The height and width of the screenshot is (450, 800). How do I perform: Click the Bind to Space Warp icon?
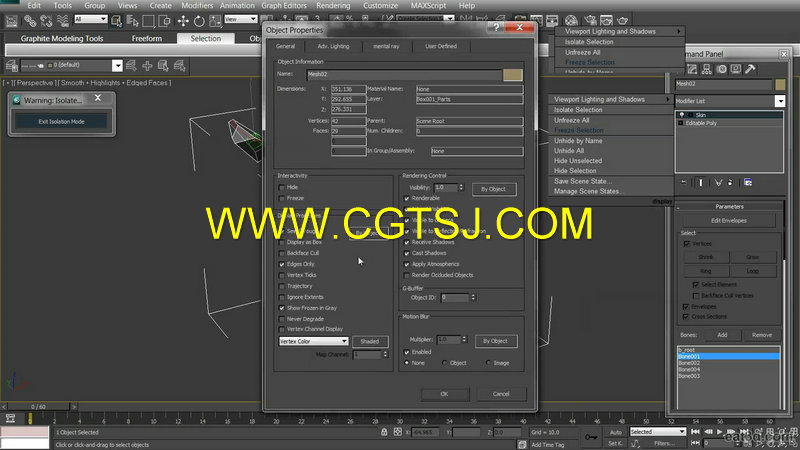[x=63, y=21]
